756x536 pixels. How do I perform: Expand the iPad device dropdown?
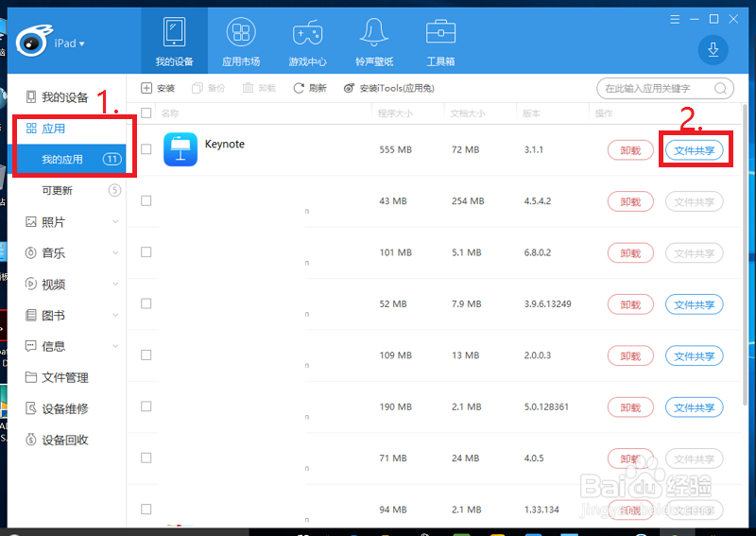pos(69,43)
